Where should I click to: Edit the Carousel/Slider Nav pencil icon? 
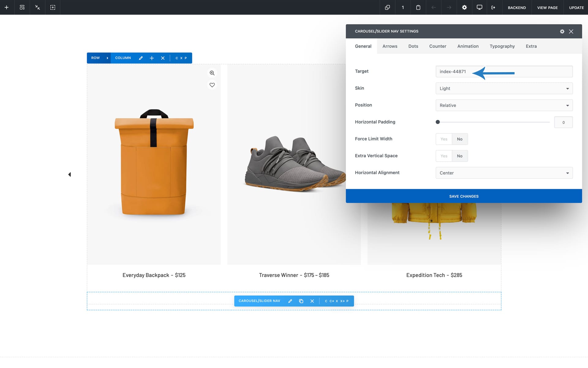pos(290,301)
